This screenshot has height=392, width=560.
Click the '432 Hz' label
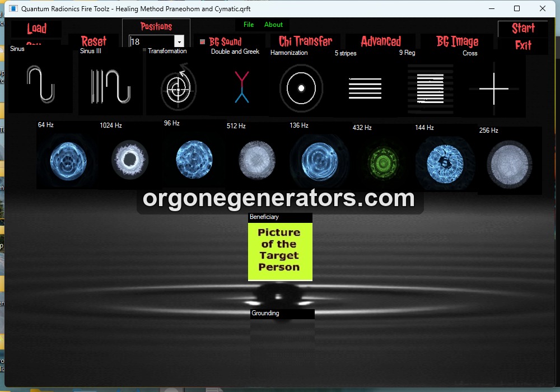[x=362, y=128]
